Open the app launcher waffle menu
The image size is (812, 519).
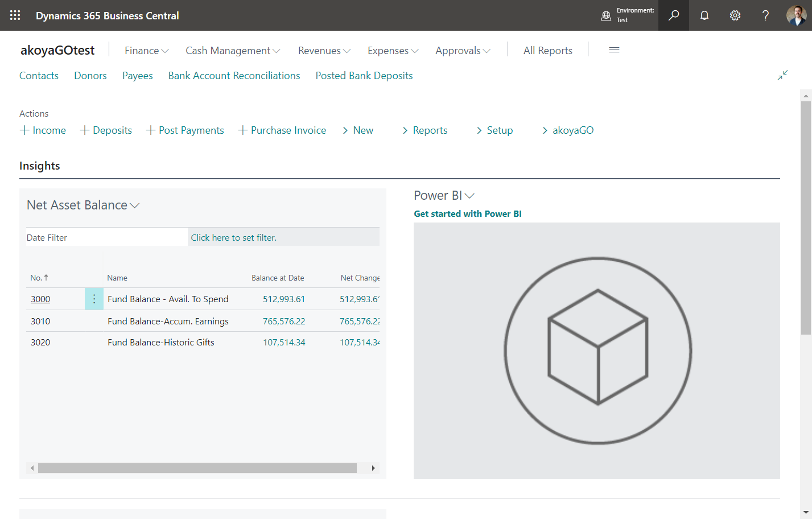[15, 15]
